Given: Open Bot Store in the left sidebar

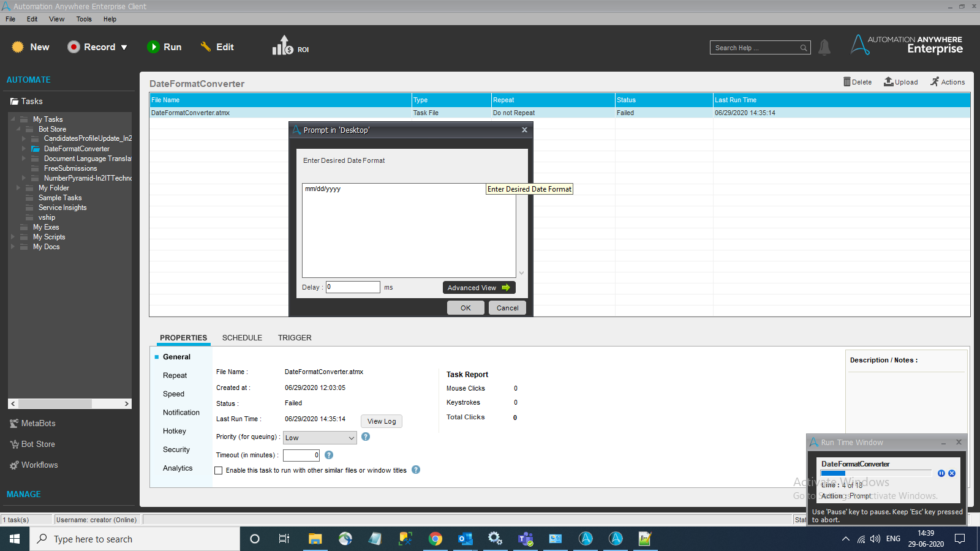Looking at the screenshot, I should 38,444.
